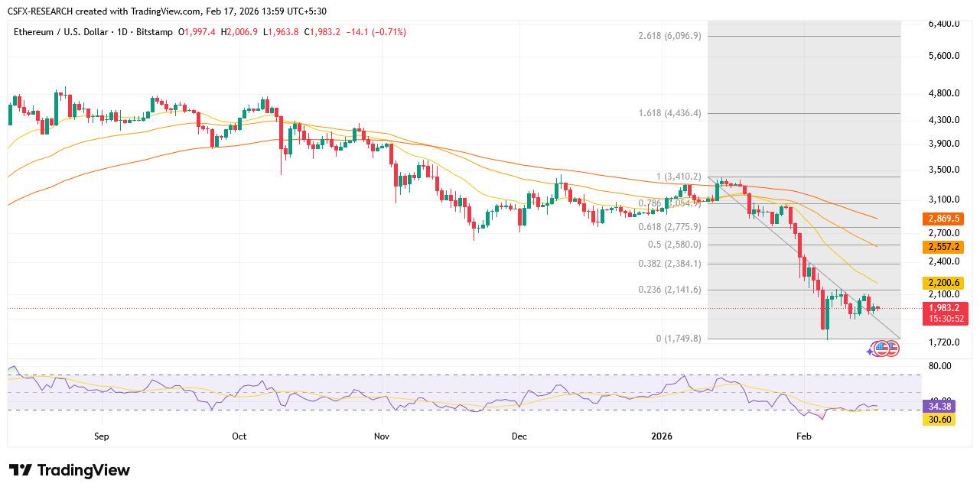Open the rightmost US flag economic event
The height and width of the screenshot is (493, 980).
tap(891, 349)
